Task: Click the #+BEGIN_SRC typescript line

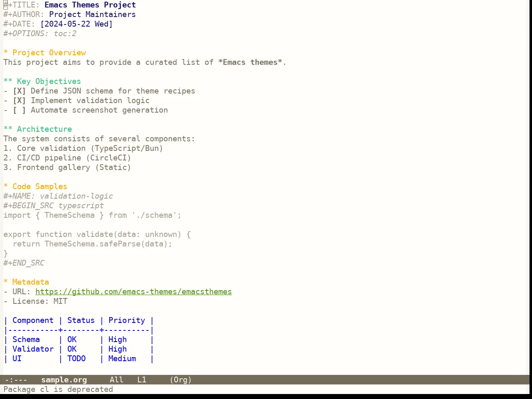Action: [54, 206]
